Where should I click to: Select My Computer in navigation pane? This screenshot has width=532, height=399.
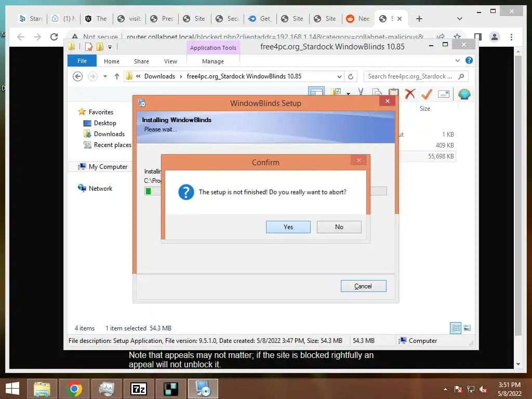tap(103, 167)
